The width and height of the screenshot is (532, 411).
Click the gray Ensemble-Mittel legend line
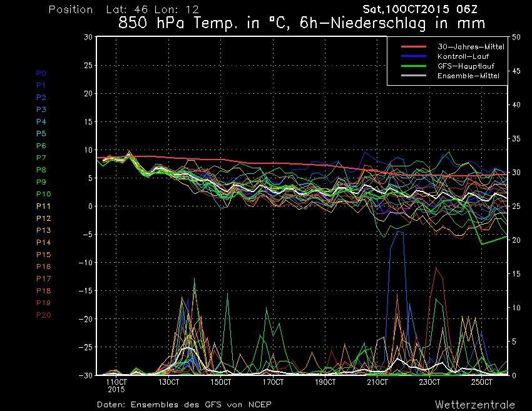click(413, 76)
